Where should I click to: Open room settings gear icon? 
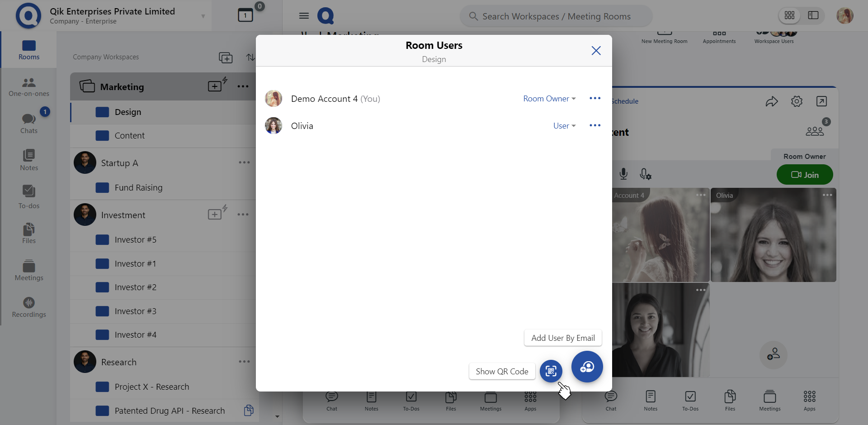click(x=797, y=101)
